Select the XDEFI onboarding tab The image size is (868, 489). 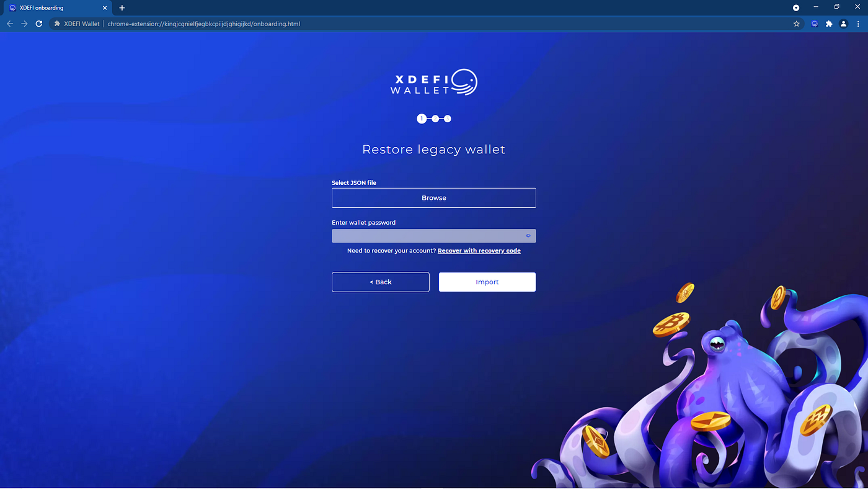(x=56, y=7)
